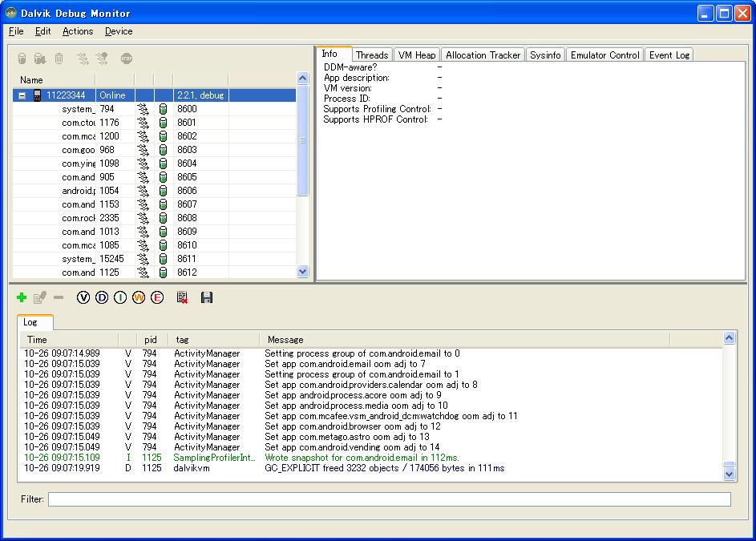
Task: Click the Cause GC trash can icon
Action: pyautogui.click(x=59, y=59)
